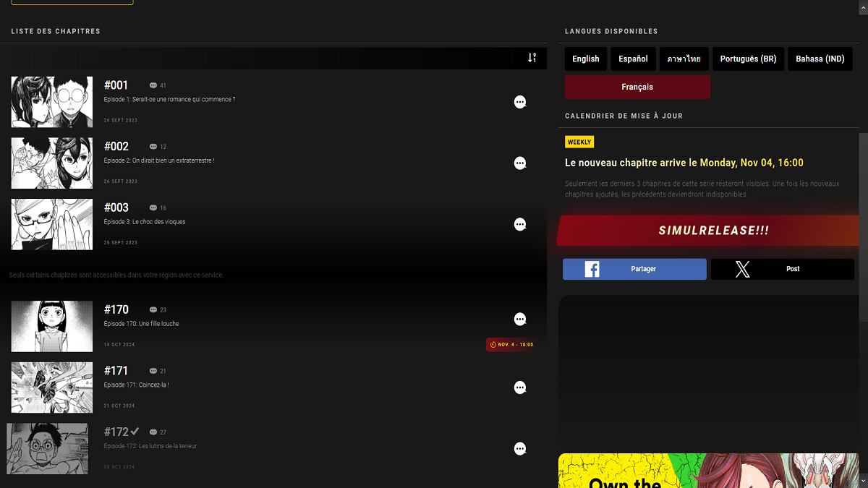Image resolution: width=868 pixels, height=488 pixels.
Task: Open comments bubble for chapter #002
Action: tap(519, 163)
